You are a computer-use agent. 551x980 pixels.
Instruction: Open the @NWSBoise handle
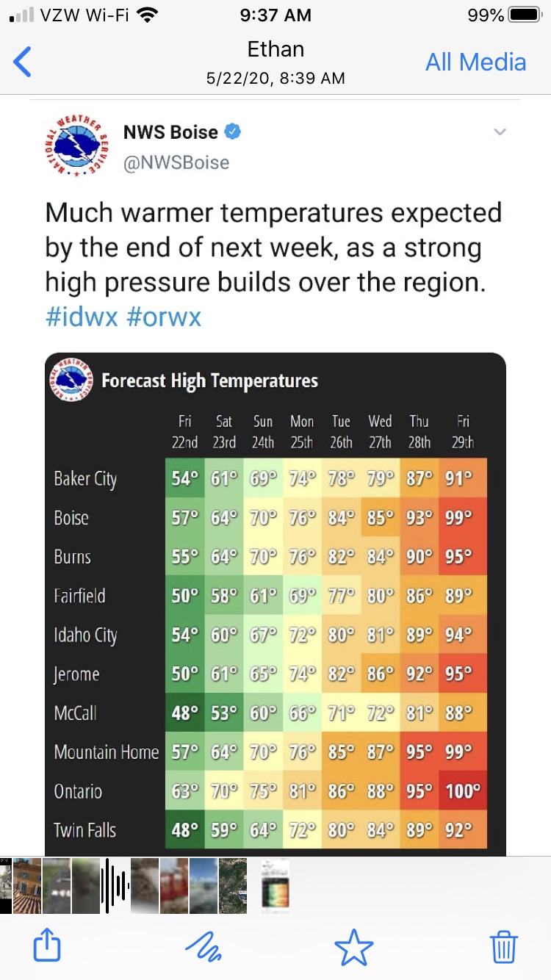[x=176, y=162]
